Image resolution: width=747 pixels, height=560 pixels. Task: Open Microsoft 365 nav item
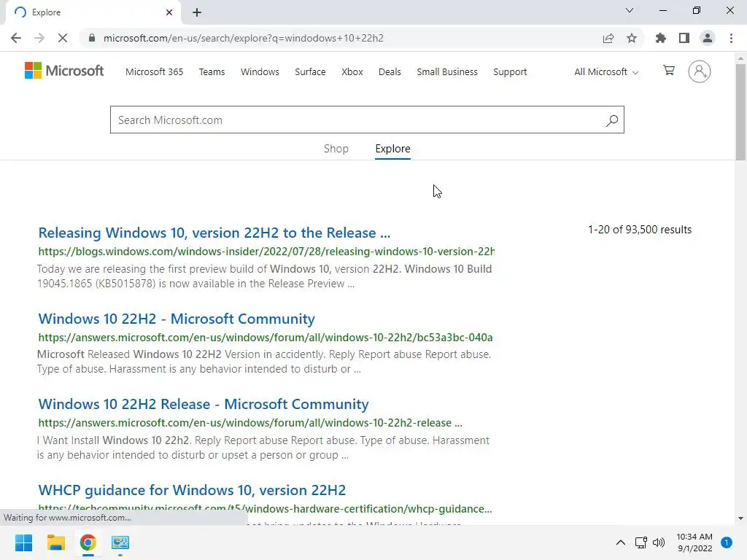coord(155,72)
